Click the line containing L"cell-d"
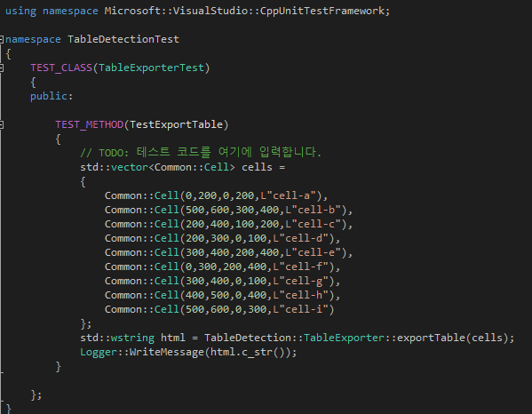Viewport: 532px width, 414px height. click(223, 239)
